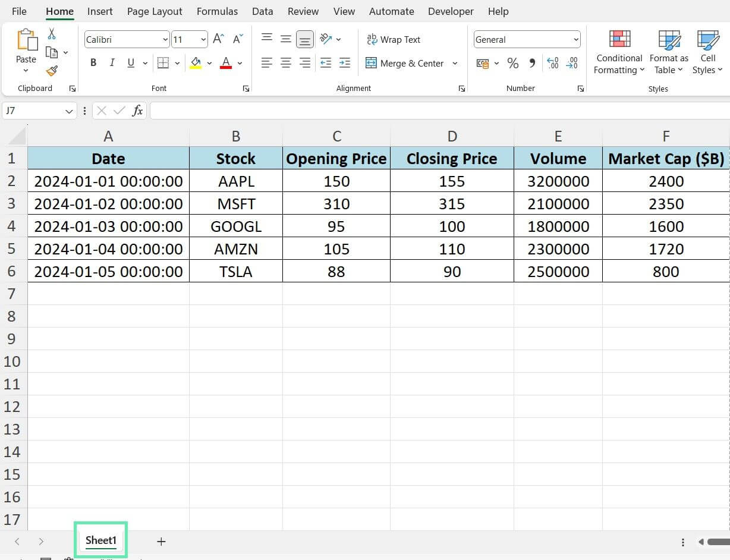Toggle Center horizontal alignment
Image resolution: width=730 pixels, height=560 pixels.
click(x=286, y=63)
